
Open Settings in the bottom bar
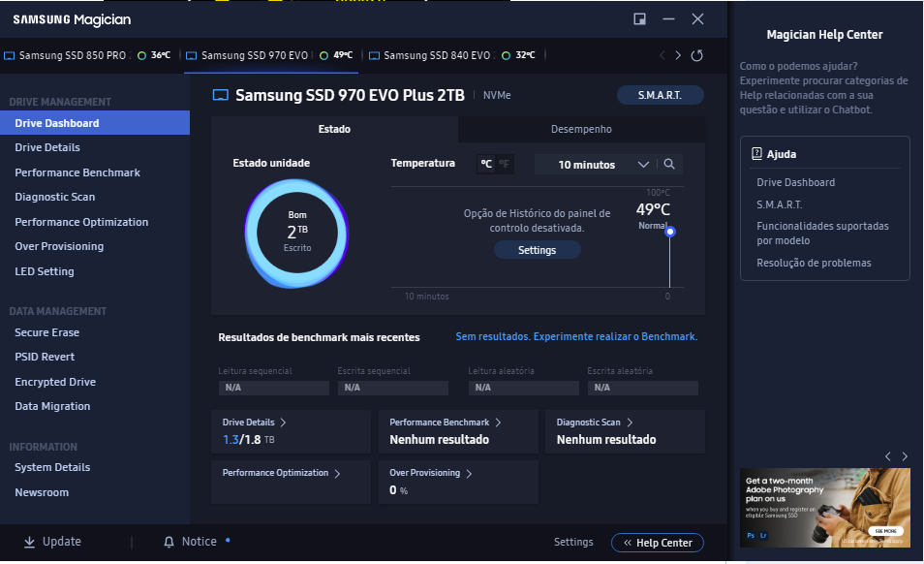point(573,542)
